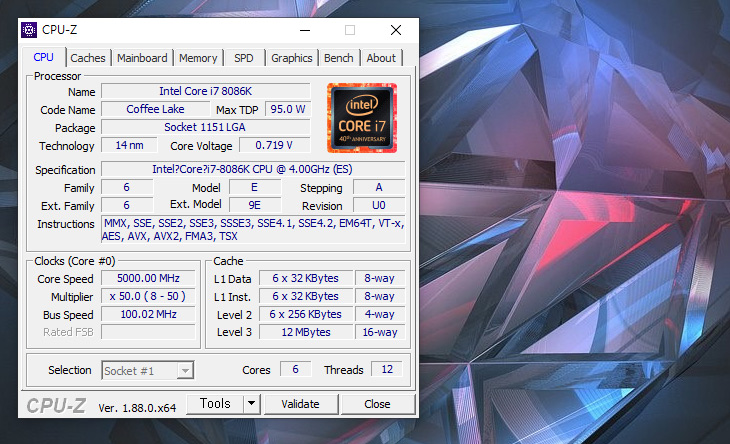Click the empty Rated FSB field
Viewport: 730px width, 444px height.
click(x=148, y=332)
